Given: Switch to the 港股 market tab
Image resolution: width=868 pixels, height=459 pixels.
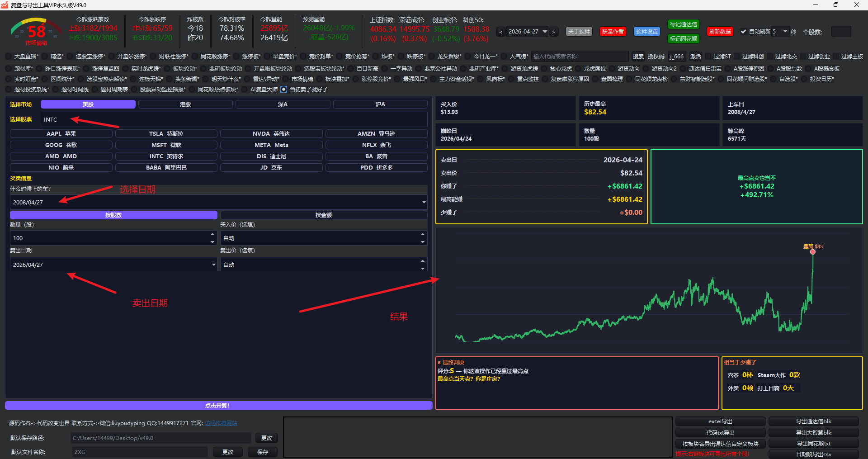Looking at the screenshot, I should click(x=185, y=104).
